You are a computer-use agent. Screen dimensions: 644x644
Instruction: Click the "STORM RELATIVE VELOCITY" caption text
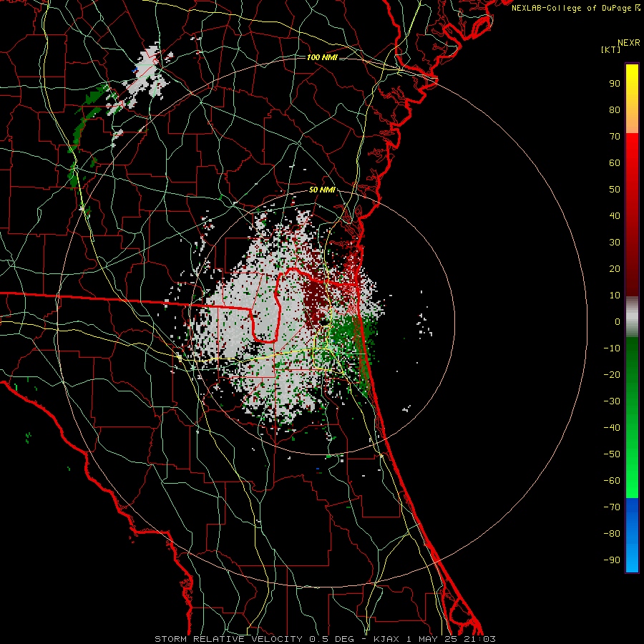pos(228,639)
